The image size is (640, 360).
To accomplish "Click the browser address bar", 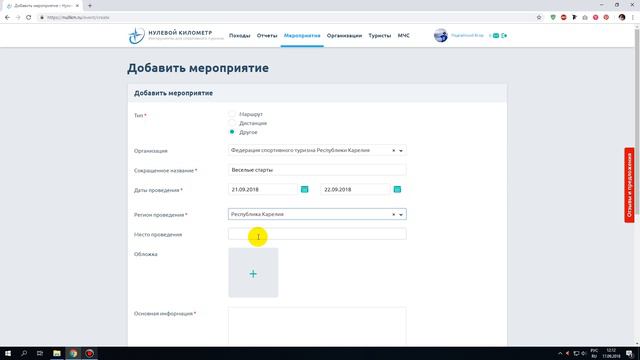I will tap(286, 18).
